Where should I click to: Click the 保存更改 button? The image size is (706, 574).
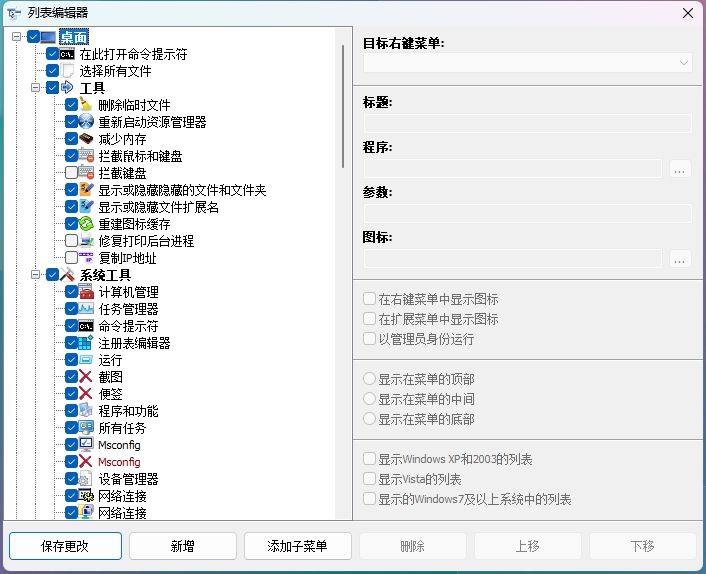(x=65, y=546)
